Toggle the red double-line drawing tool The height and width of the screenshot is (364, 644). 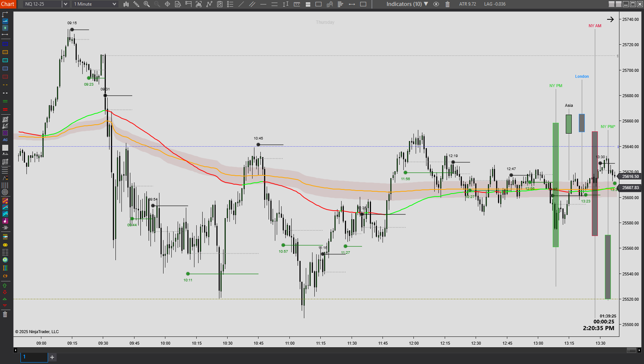[5, 109]
